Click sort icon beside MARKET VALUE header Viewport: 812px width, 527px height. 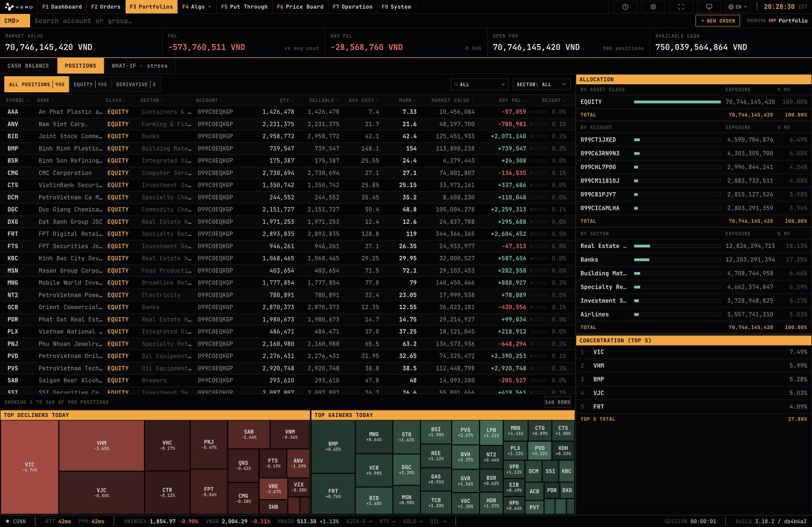(473, 100)
